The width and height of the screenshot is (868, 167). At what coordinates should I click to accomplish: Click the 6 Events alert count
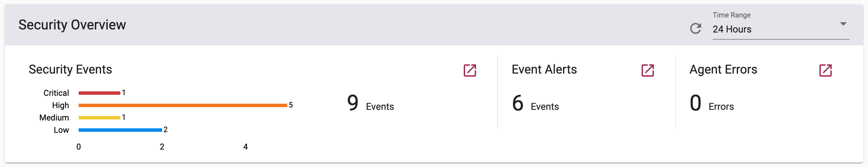(x=535, y=103)
